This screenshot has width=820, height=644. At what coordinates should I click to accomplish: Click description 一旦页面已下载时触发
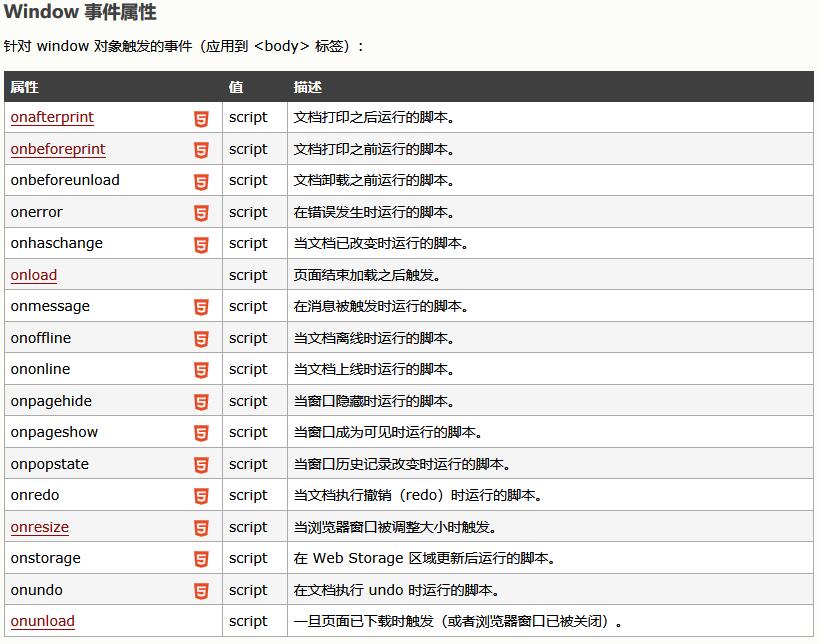tap(458, 621)
